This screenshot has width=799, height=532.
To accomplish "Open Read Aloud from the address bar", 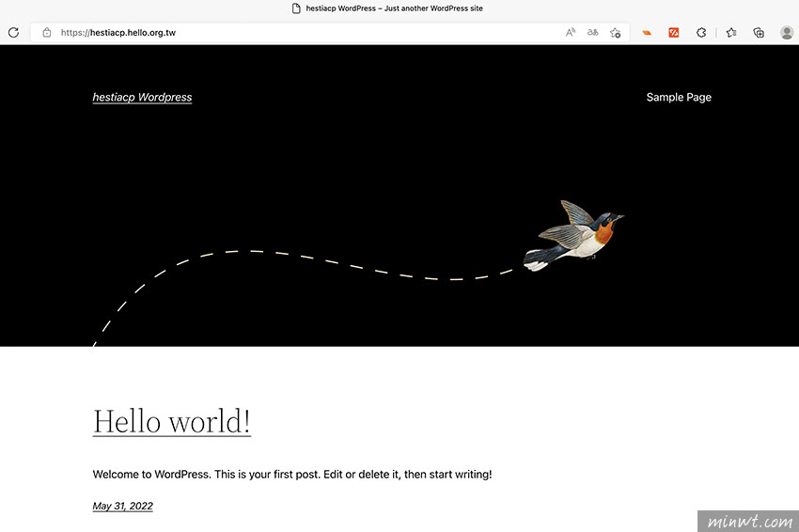I will click(571, 33).
